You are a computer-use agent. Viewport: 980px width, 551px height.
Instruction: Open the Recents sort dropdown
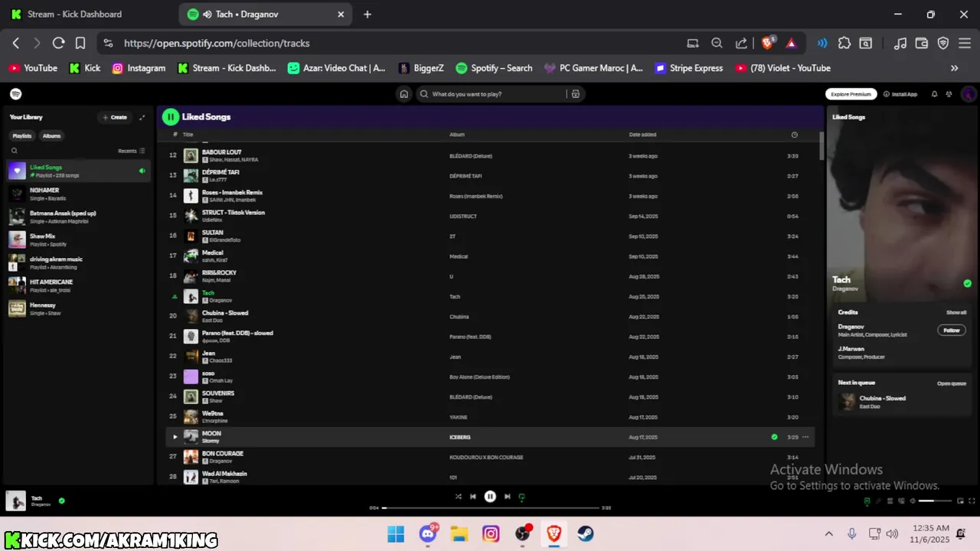[131, 151]
